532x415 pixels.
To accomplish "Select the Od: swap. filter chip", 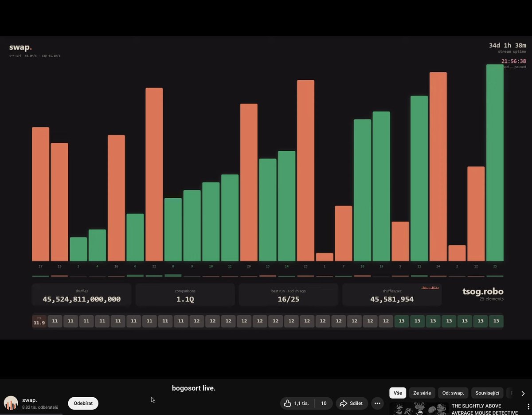I will [x=453, y=393].
